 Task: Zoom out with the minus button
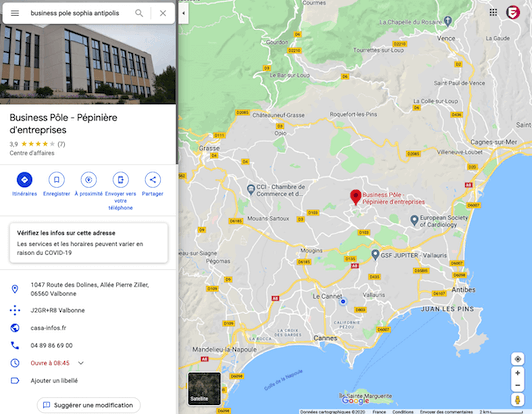518,385
